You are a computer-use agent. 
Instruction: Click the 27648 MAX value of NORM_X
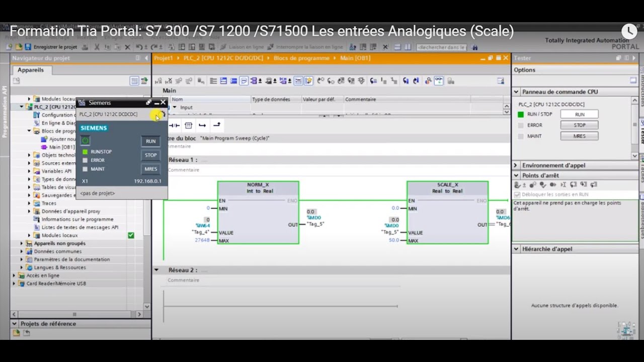[x=202, y=240]
